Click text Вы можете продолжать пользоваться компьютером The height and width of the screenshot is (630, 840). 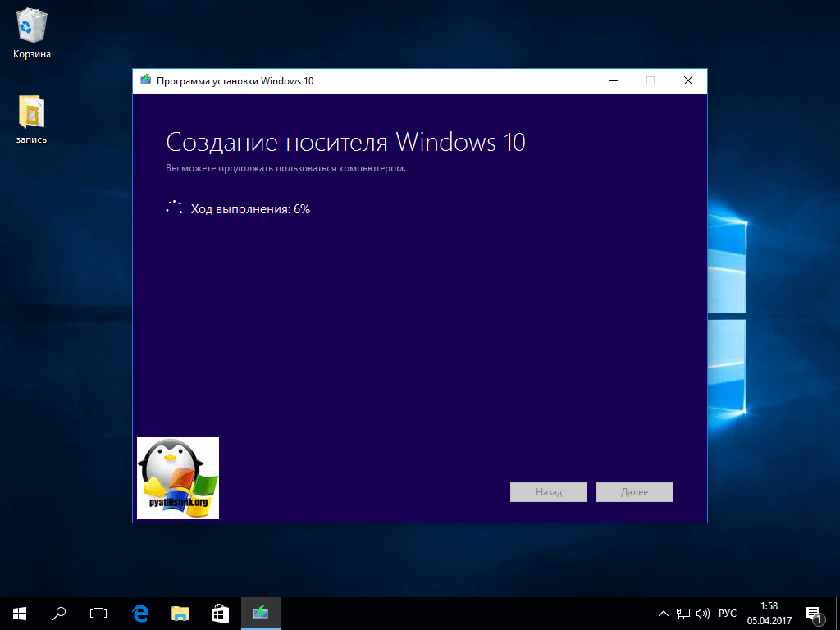286,169
